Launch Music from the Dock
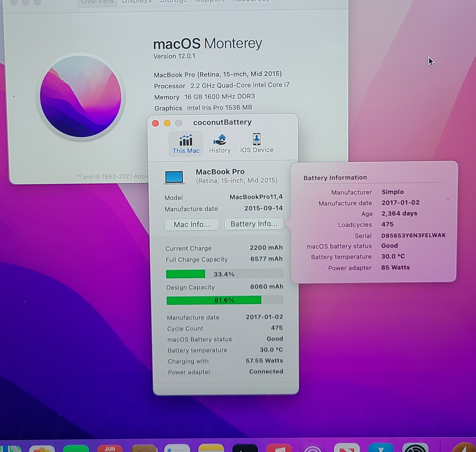 coord(279,448)
